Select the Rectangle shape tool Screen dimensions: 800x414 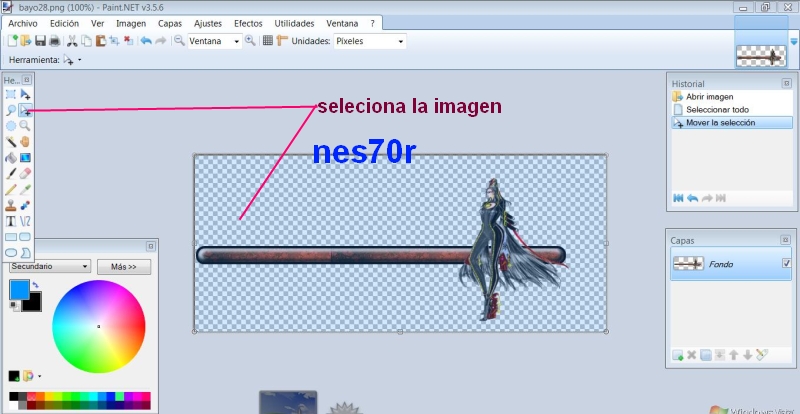[x=11, y=237]
